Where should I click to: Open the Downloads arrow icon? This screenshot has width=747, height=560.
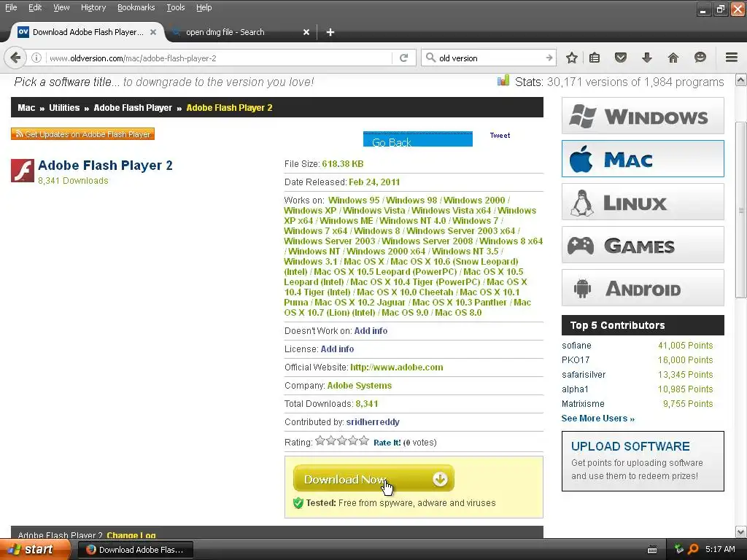coord(647,58)
